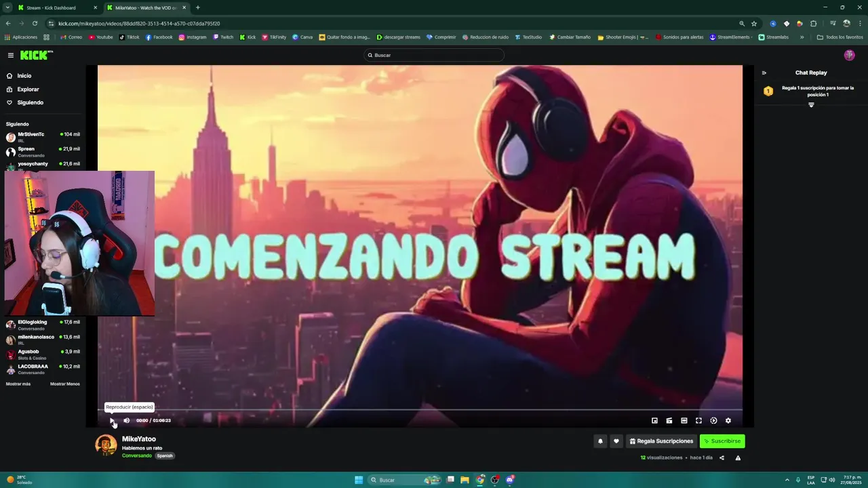Click the Conversando category link
Image resolution: width=868 pixels, height=488 pixels.
click(x=137, y=455)
